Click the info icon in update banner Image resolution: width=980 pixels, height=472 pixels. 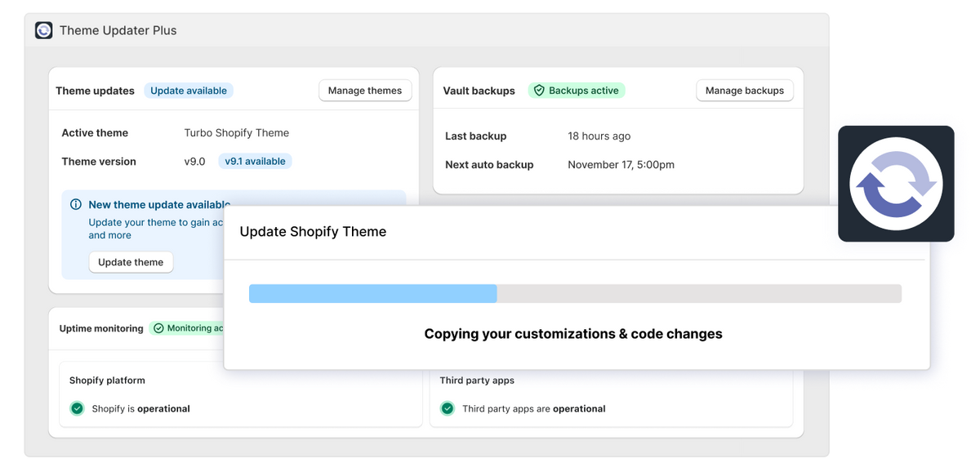tap(76, 205)
